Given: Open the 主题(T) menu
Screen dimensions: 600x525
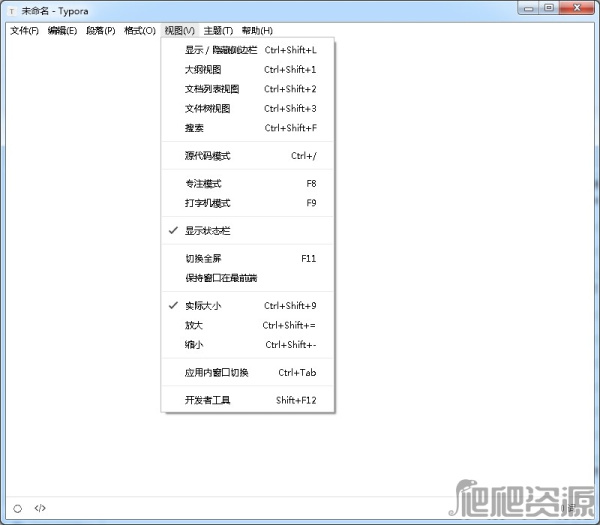Looking at the screenshot, I should coord(218,30).
